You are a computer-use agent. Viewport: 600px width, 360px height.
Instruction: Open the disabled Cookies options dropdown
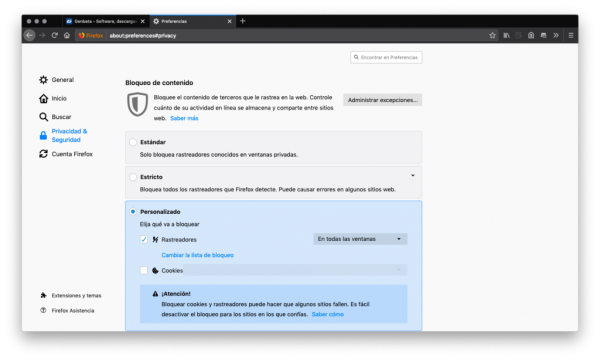[295, 270]
